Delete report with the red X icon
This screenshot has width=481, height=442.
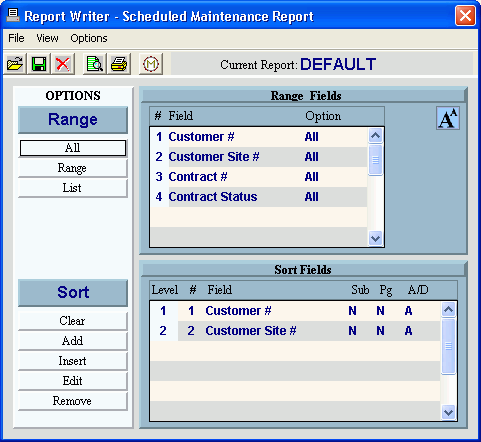[63, 64]
